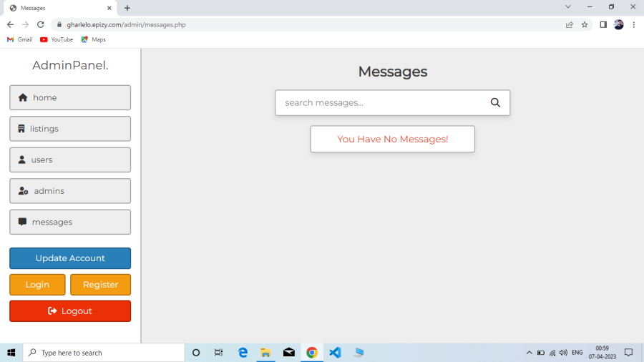Click the share page icon in address bar
The width and height of the screenshot is (644, 362).
[570, 24]
